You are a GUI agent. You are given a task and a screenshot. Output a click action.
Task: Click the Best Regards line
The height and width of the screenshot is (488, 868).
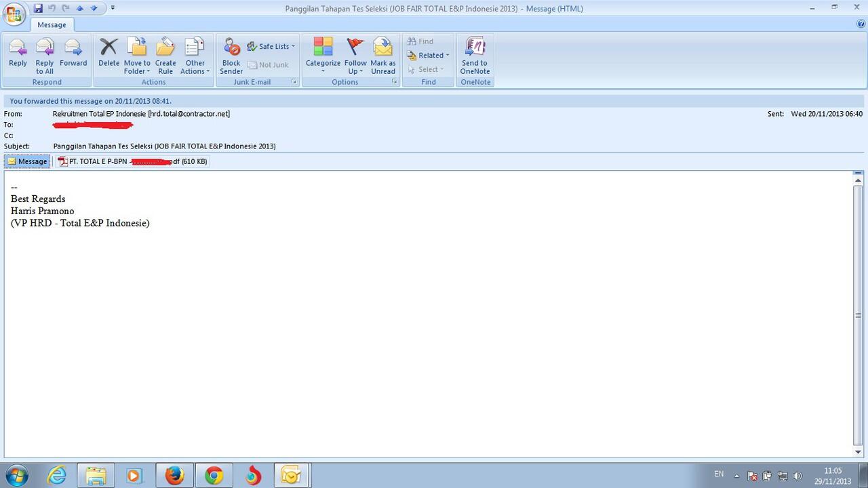pos(38,199)
